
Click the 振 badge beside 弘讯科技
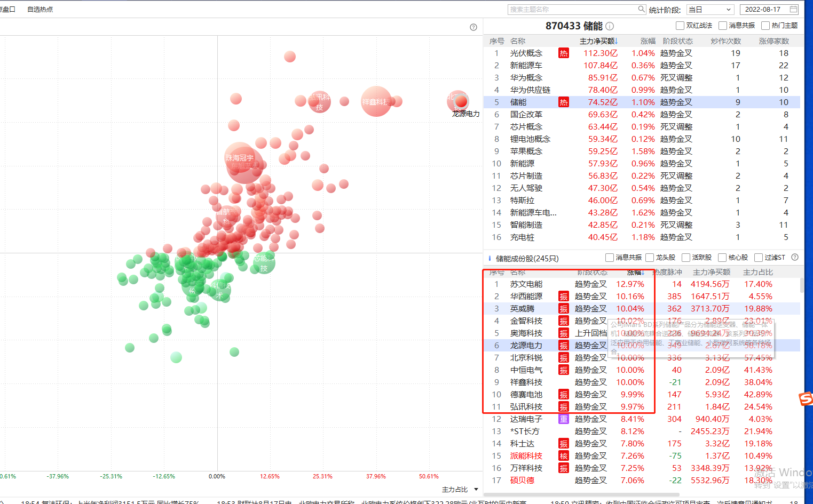(x=563, y=407)
